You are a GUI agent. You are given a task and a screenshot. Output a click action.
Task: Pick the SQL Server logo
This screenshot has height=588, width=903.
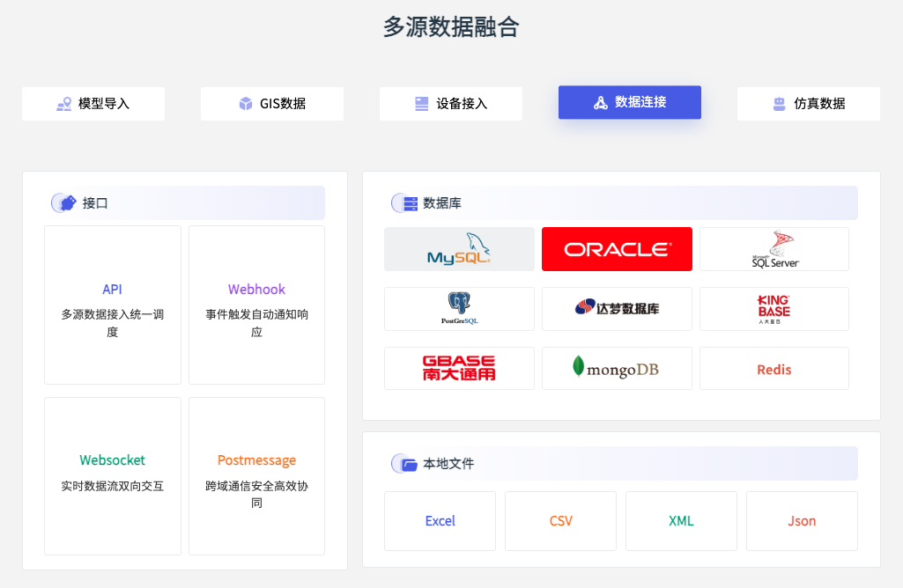point(774,249)
